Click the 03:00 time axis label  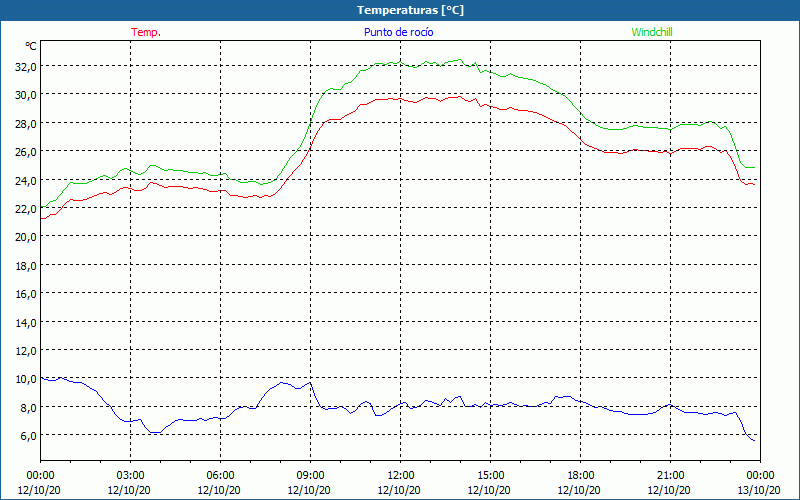130,476
